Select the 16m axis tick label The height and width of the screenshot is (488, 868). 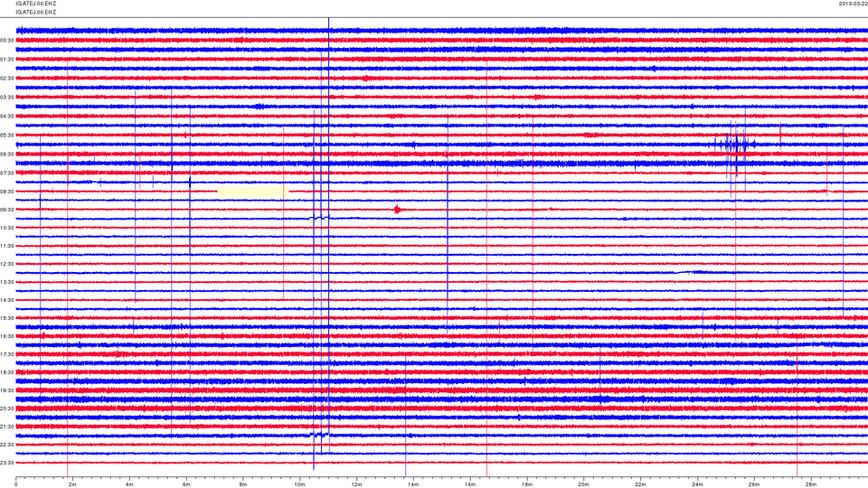click(x=470, y=484)
